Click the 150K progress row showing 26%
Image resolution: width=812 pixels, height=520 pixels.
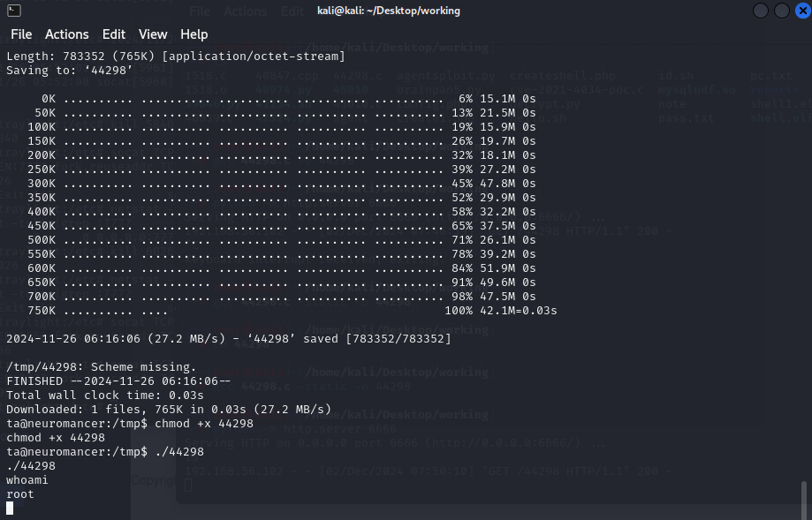pyautogui.click(x=282, y=140)
